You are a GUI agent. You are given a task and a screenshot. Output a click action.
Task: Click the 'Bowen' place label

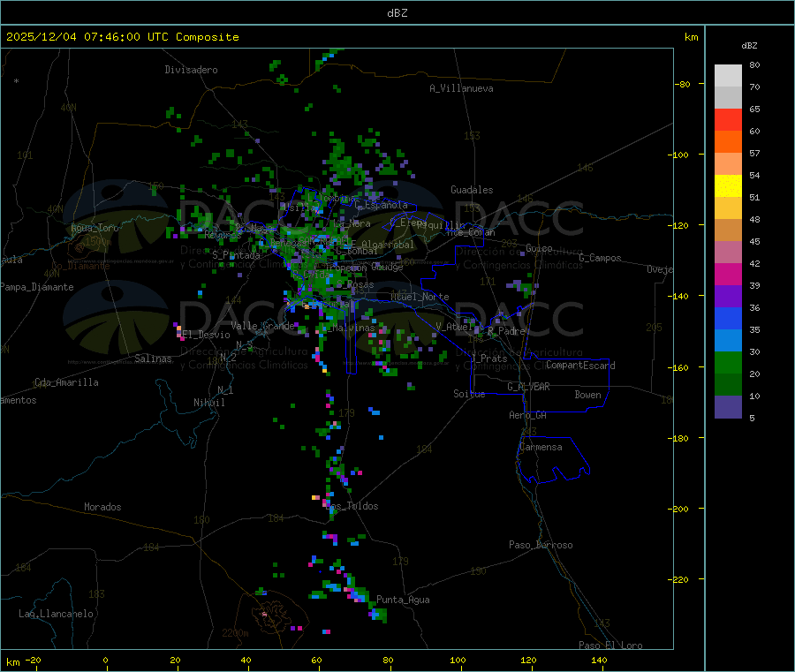588,394
